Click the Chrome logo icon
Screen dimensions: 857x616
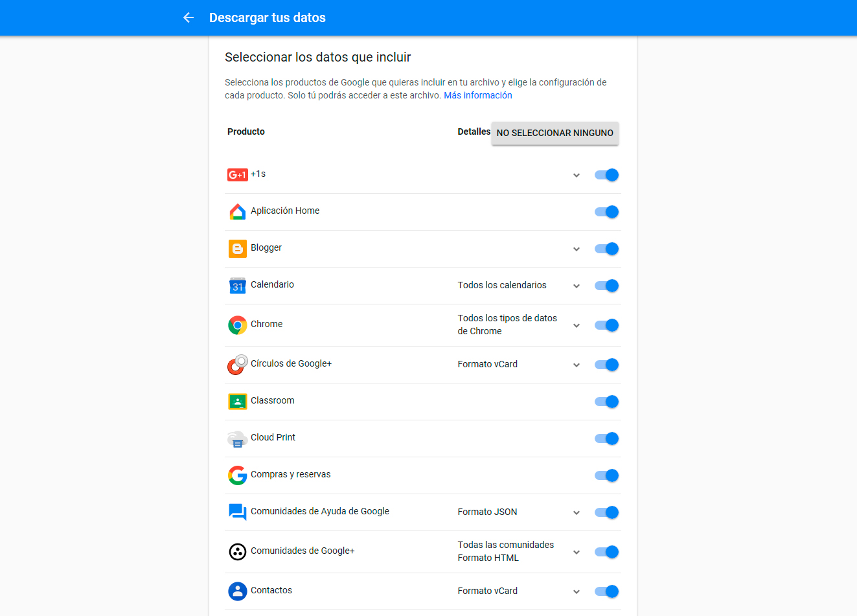click(238, 325)
